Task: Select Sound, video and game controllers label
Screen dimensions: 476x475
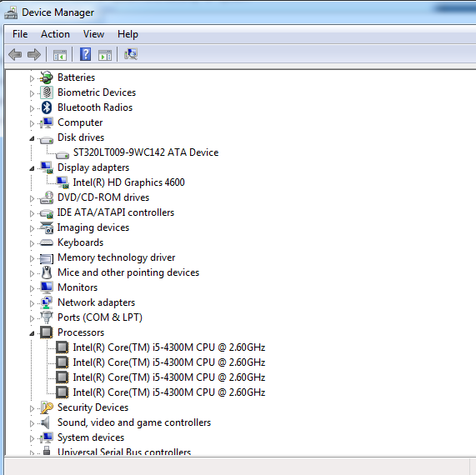Action: [x=134, y=422]
